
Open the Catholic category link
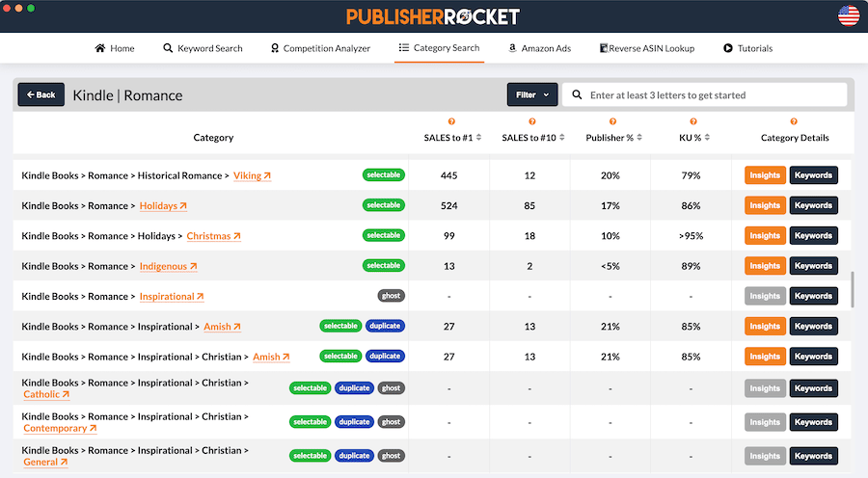click(46, 394)
